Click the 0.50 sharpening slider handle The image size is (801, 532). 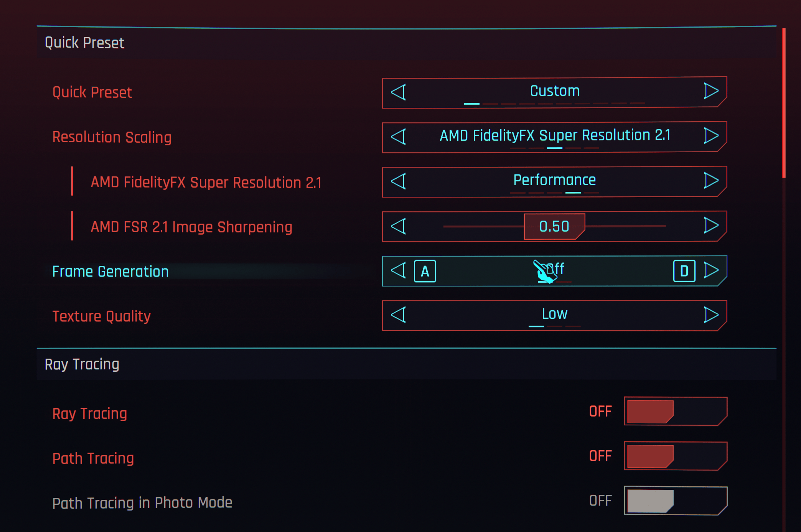[554, 226]
